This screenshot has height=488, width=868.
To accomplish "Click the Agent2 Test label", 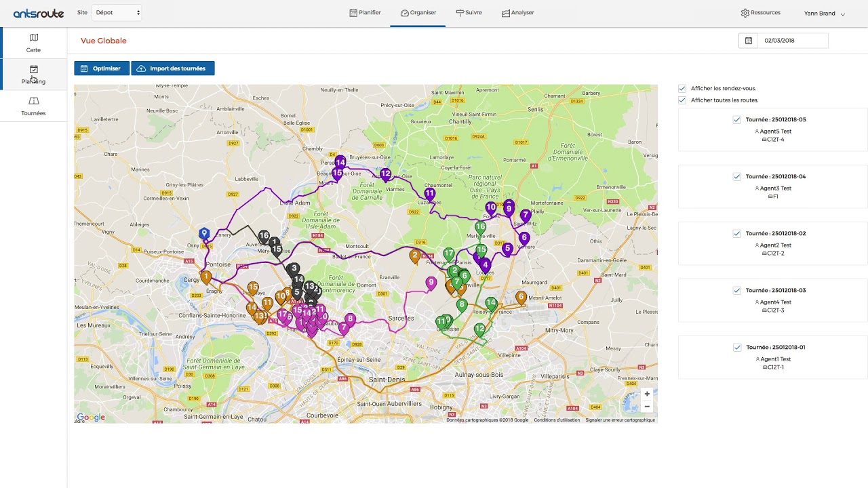I will (x=776, y=245).
